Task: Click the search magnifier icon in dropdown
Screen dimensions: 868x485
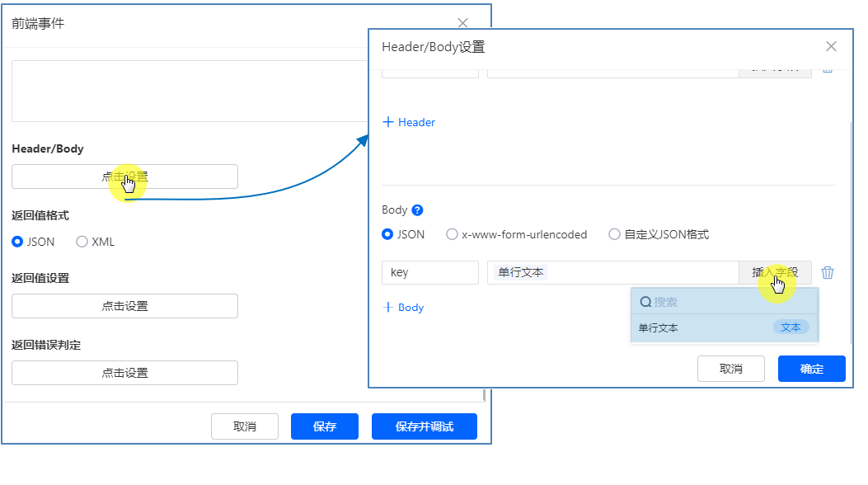Action: (645, 303)
